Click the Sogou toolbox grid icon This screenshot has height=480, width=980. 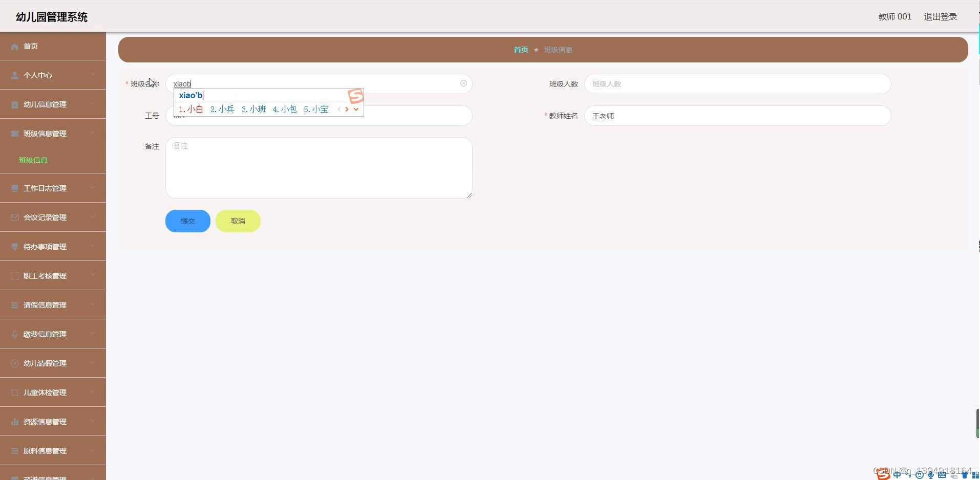(975, 475)
